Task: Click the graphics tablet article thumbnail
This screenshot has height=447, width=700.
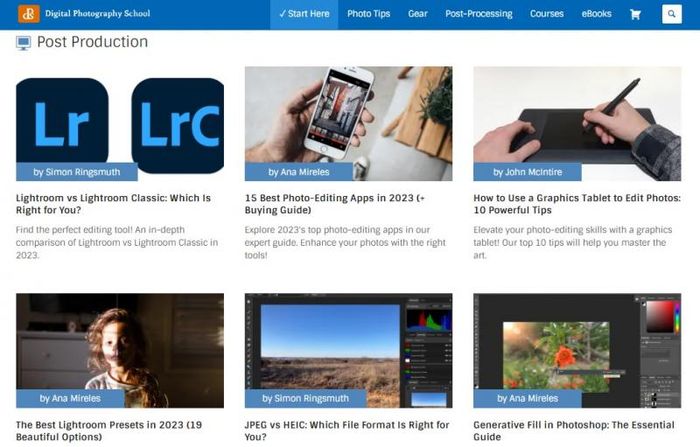Action: [x=576, y=115]
